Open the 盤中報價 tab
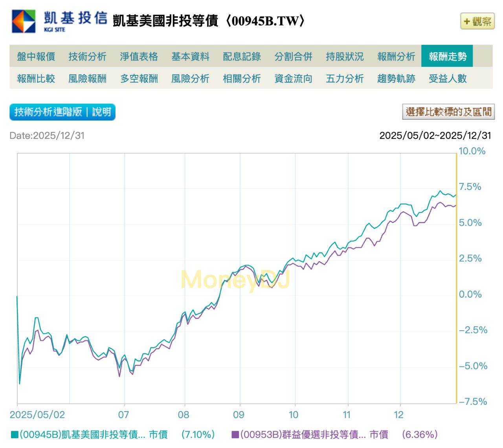This screenshot has width=503, height=448. point(36,57)
